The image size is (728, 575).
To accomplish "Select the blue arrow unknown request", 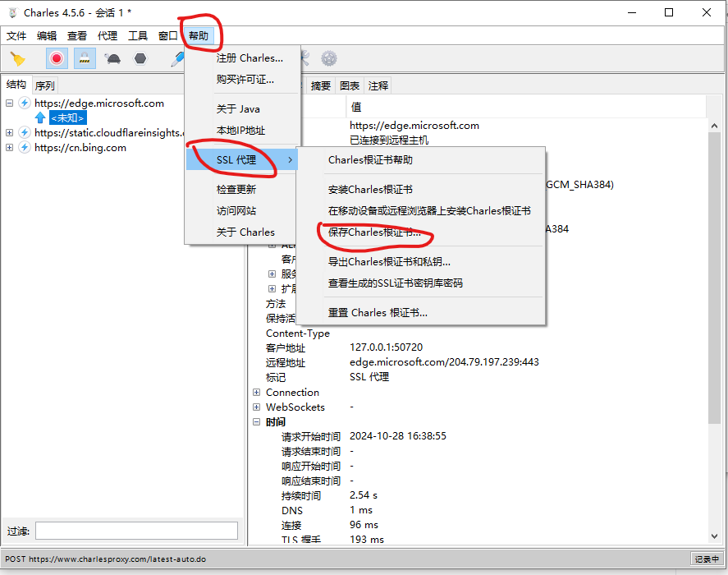I will [40, 118].
